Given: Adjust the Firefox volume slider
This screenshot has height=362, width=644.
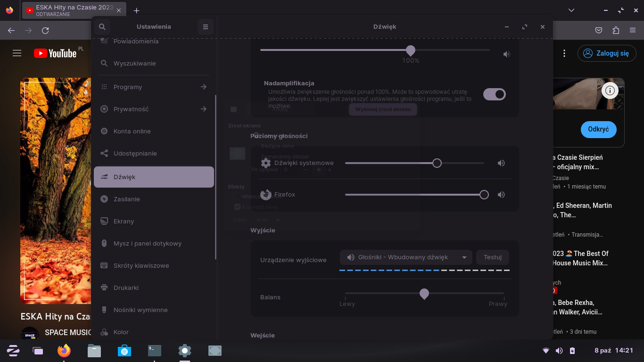Looking at the screenshot, I should (x=417, y=195).
